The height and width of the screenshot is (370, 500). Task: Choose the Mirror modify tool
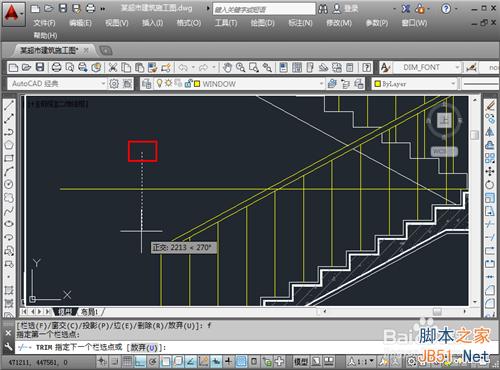point(490,132)
